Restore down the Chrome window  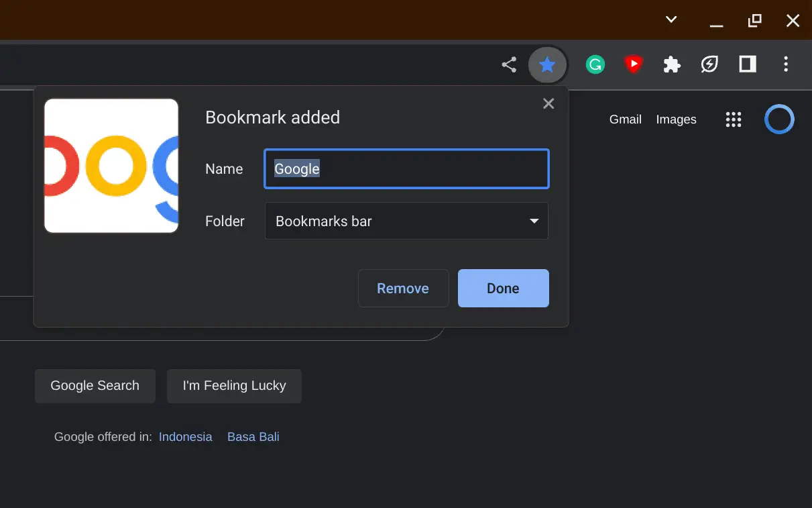754,21
